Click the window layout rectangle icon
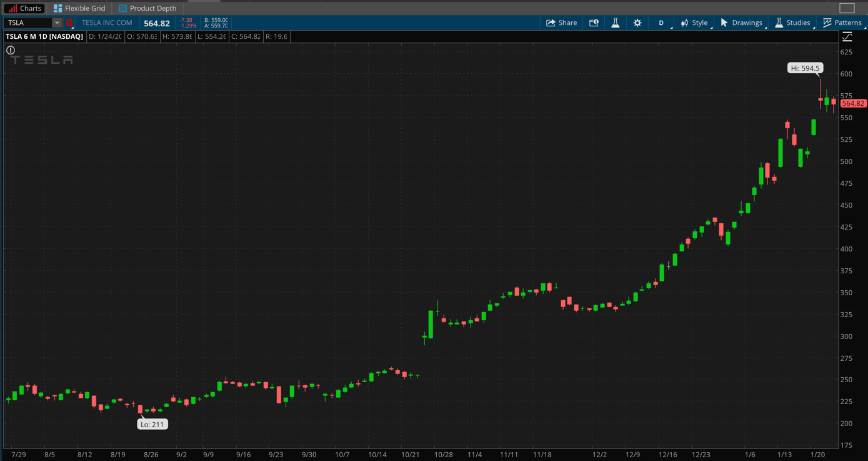The height and width of the screenshot is (461, 868). [847, 8]
